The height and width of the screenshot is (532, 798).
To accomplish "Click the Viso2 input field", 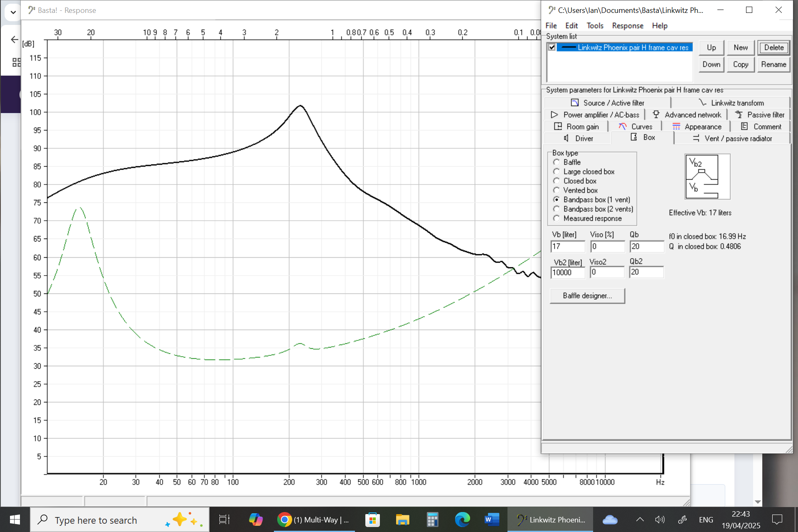I will point(607,272).
